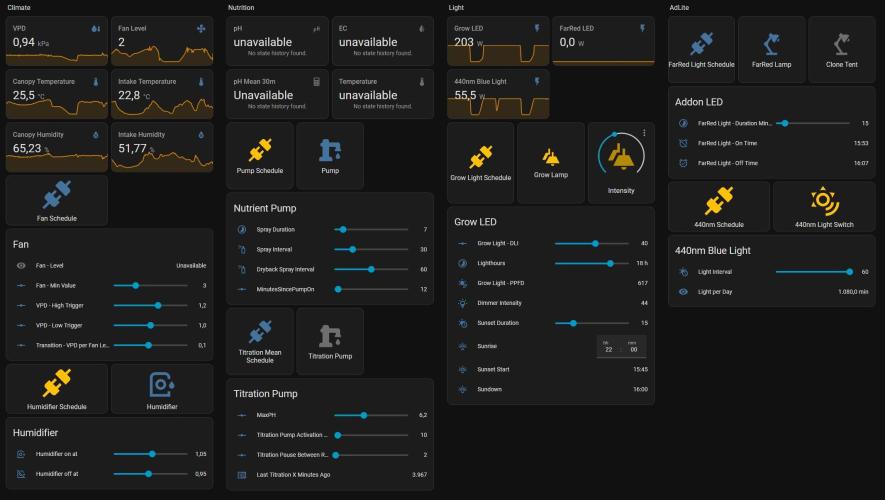Click the Spray Interval slider
This screenshot has height=500, width=885.
click(x=371, y=249)
